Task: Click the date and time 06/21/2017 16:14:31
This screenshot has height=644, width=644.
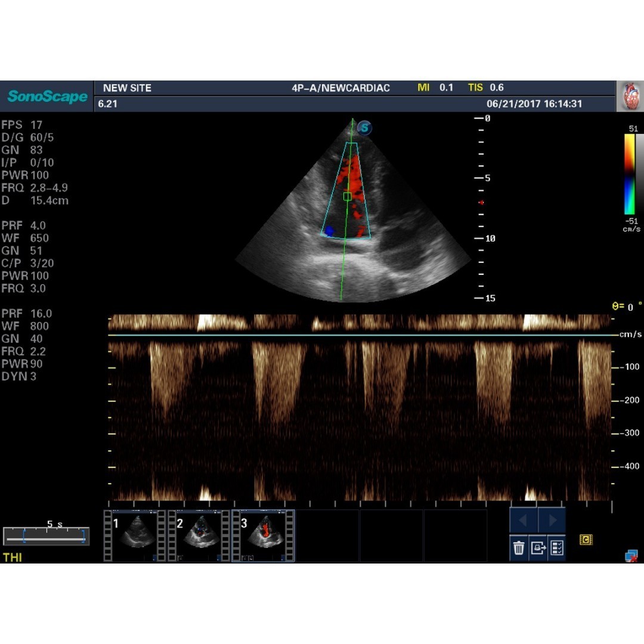Action: pos(534,104)
